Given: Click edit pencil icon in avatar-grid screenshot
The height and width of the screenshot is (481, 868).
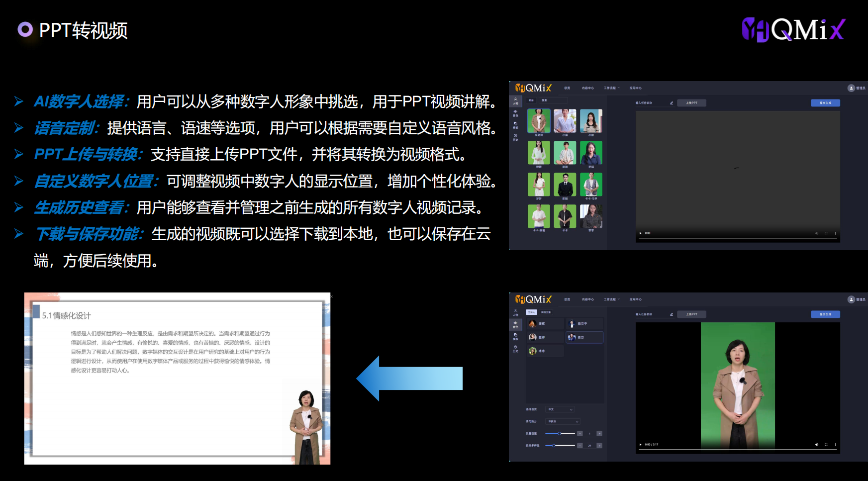Looking at the screenshot, I should [672, 103].
